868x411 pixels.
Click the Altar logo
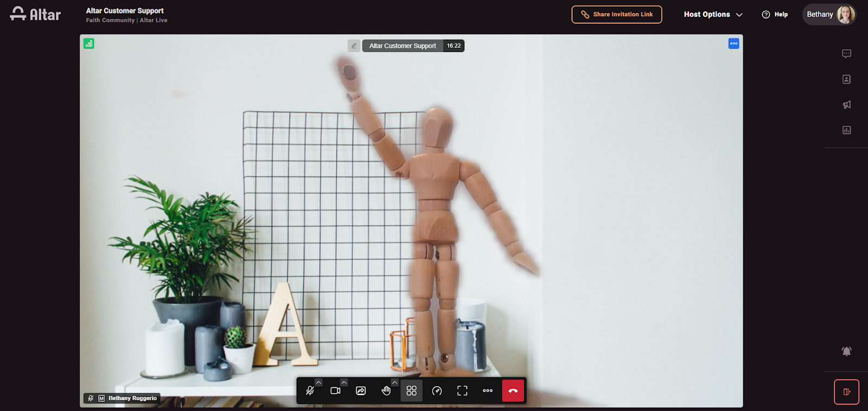coord(35,14)
